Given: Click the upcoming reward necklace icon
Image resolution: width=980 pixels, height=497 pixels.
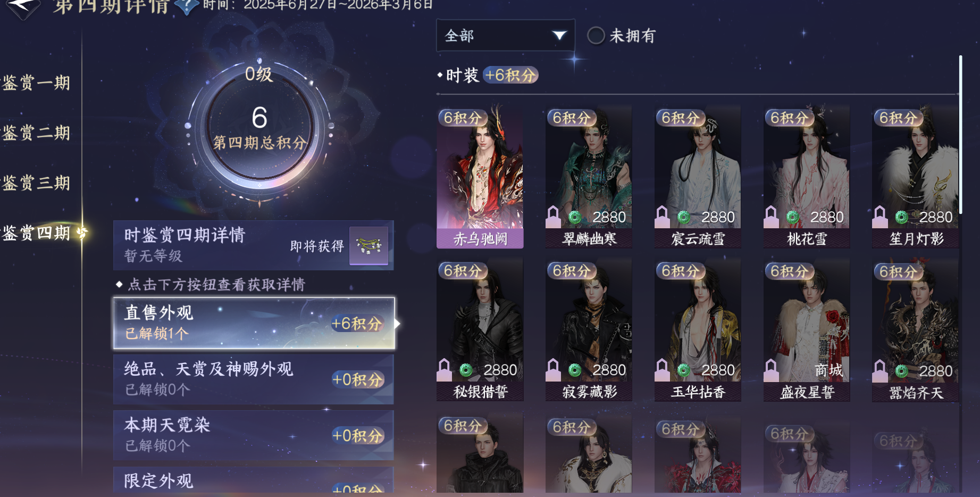Looking at the screenshot, I should [368, 245].
